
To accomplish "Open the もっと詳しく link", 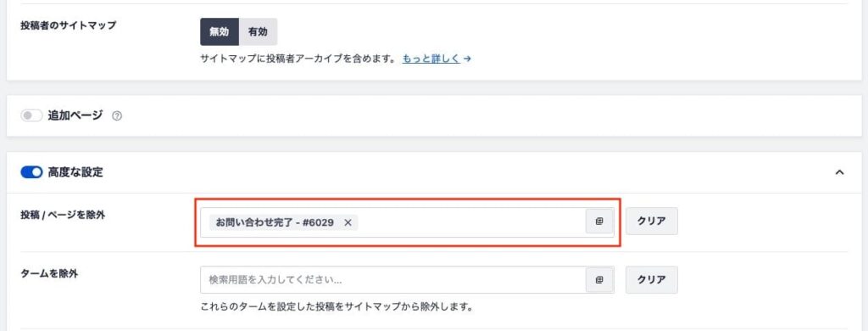I will (431, 59).
